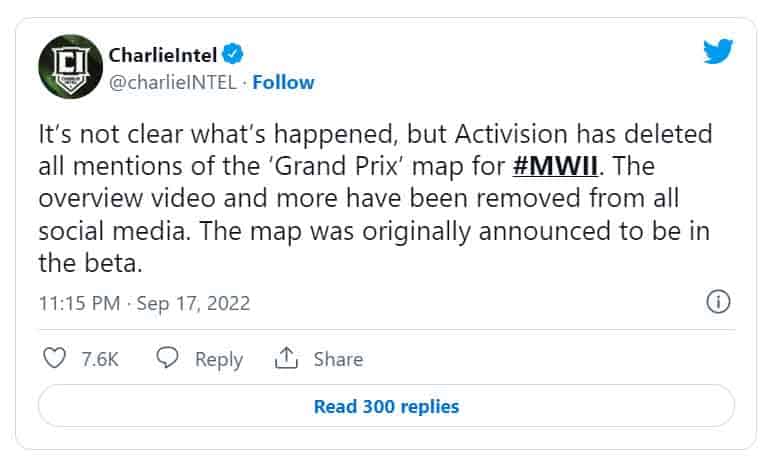The height and width of the screenshot is (457, 769).
Task: Follow the @charlieINTEL account
Action: pos(283,82)
